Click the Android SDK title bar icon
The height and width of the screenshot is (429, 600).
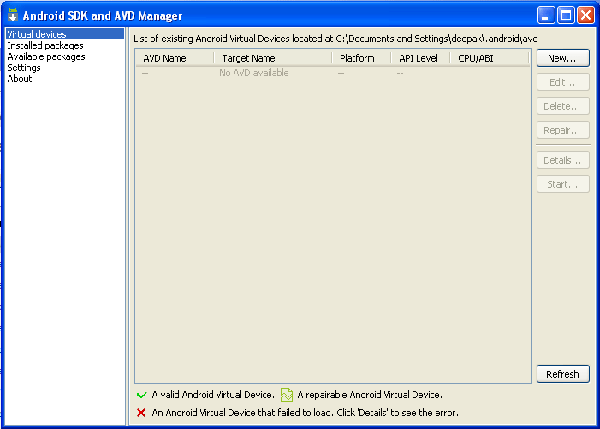coord(13,15)
